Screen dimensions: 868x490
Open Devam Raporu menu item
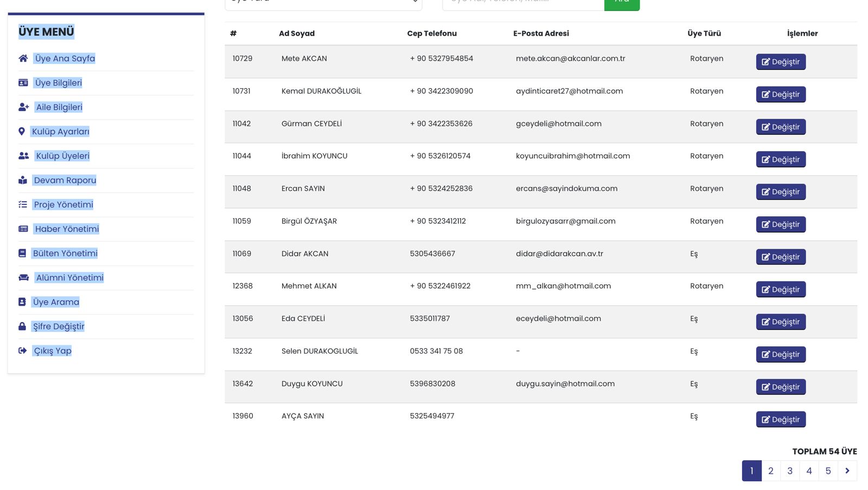click(x=65, y=180)
